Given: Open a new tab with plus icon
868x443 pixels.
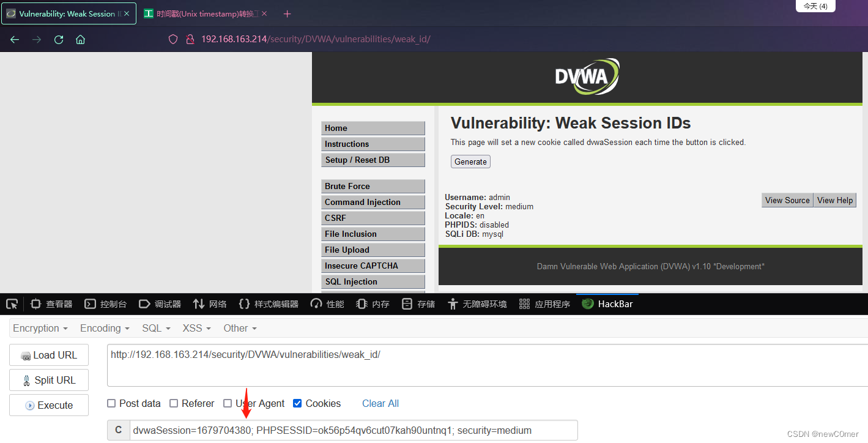Looking at the screenshot, I should (x=287, y=13).
